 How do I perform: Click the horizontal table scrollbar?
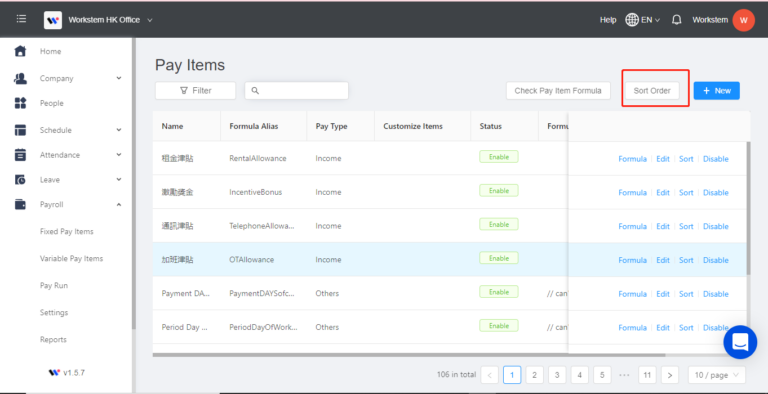coord(409,355)
